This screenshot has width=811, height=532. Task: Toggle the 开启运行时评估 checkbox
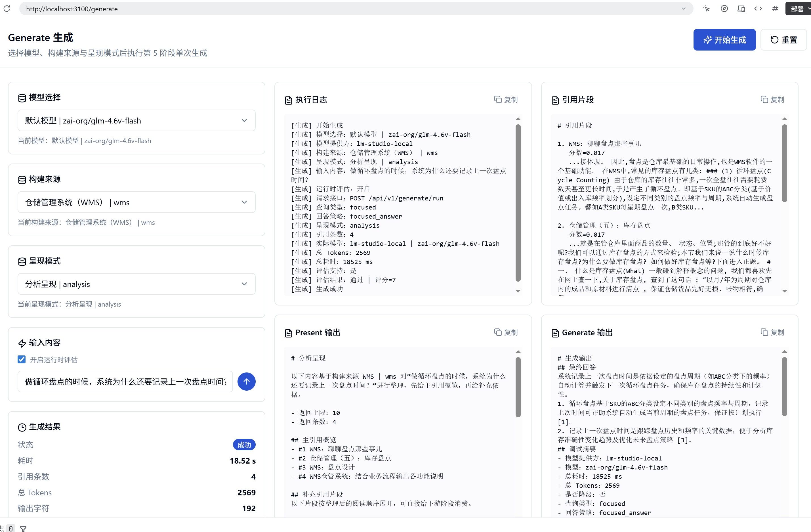tap(22, 359)
